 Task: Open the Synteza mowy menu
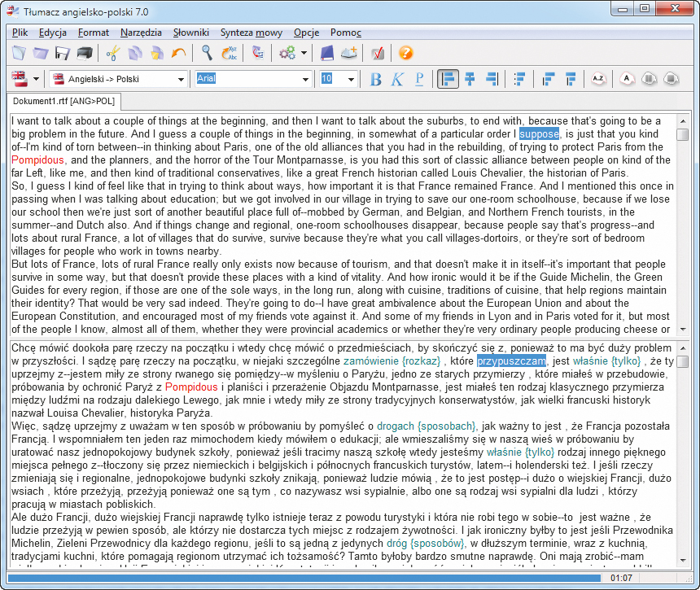pos(252,33)
